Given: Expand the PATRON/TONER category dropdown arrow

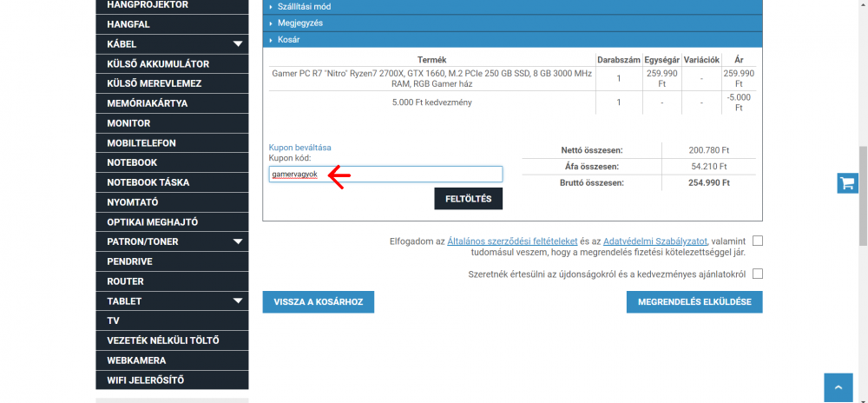Looking at the screenshot, I should pos(238,241).
